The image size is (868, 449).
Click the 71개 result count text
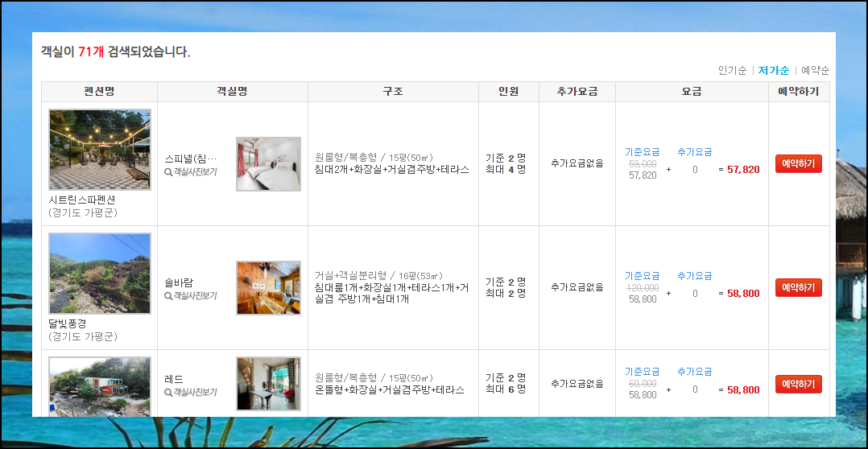tap(91, 52)
